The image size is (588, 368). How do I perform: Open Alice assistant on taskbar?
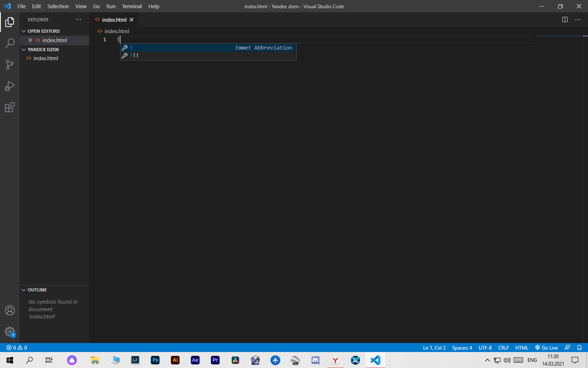[72, 360]
